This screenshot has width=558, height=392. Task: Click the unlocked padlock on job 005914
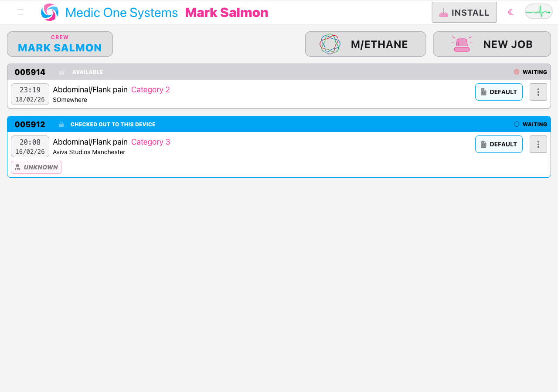(62, 72)
